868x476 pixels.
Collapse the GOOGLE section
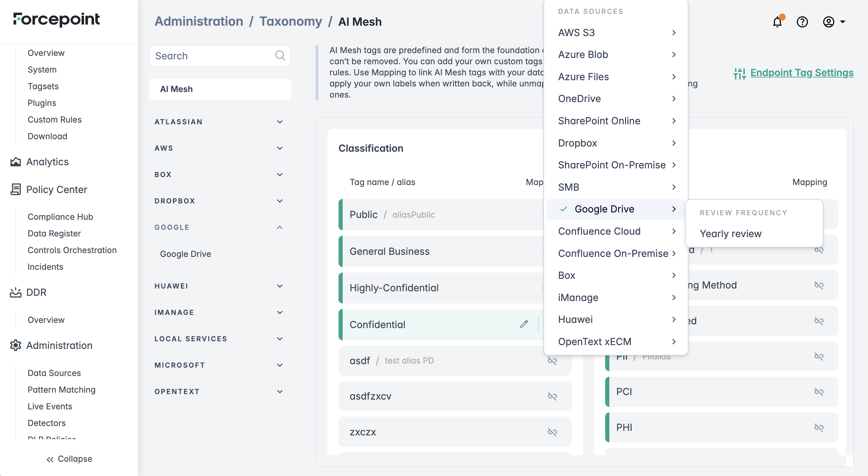[x=280, y=227]
